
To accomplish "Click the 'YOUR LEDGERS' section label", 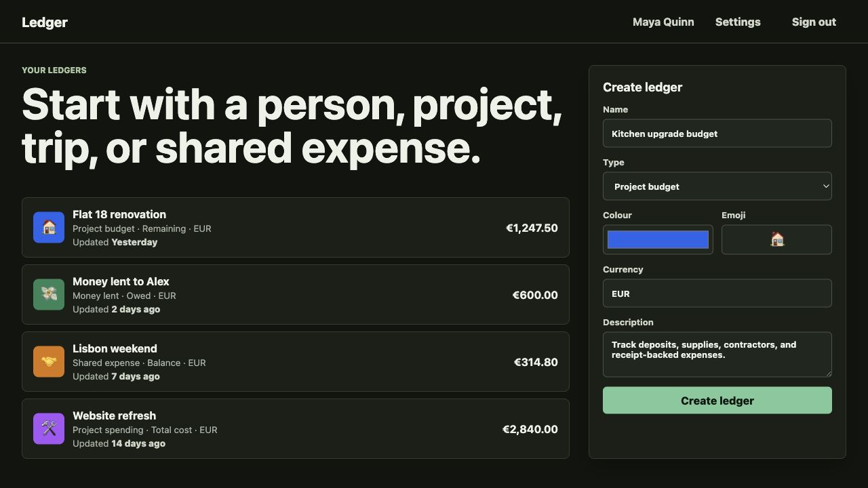I will 54,70.
